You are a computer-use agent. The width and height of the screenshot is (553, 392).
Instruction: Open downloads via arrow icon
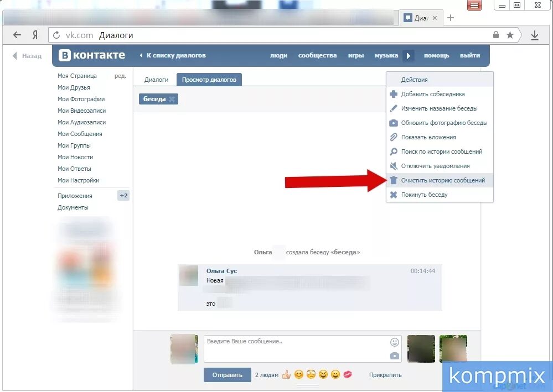[535, 35]
